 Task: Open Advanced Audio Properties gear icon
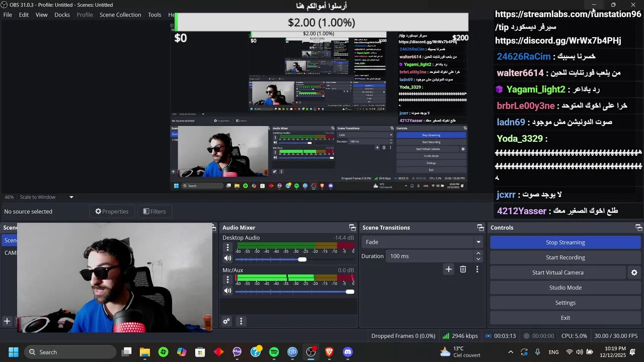tap(226, 321)
